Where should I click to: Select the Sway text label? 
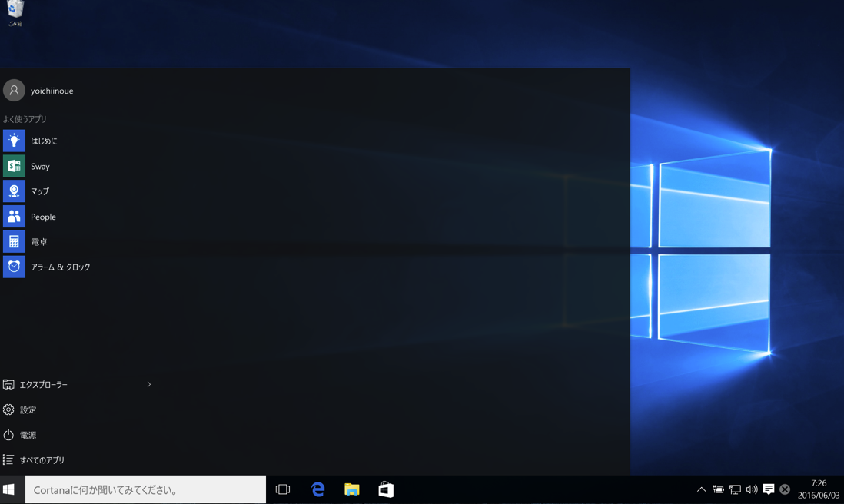coord(40,167)
